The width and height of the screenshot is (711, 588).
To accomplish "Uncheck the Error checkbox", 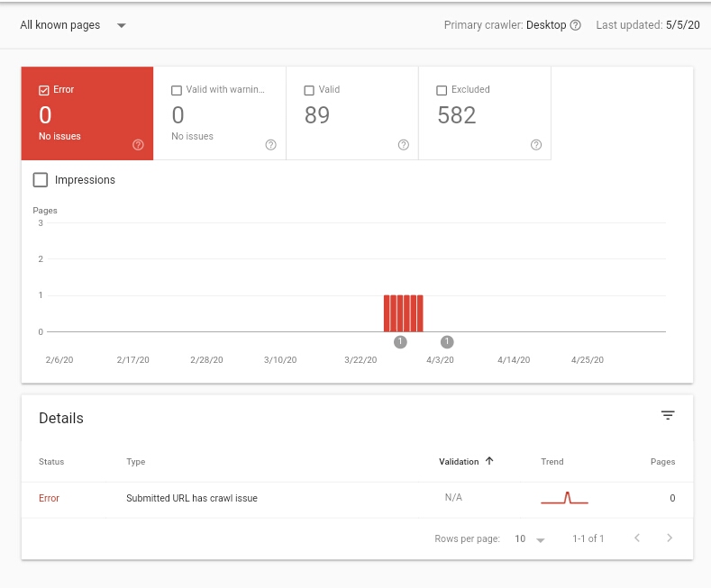I will point(44,90).
